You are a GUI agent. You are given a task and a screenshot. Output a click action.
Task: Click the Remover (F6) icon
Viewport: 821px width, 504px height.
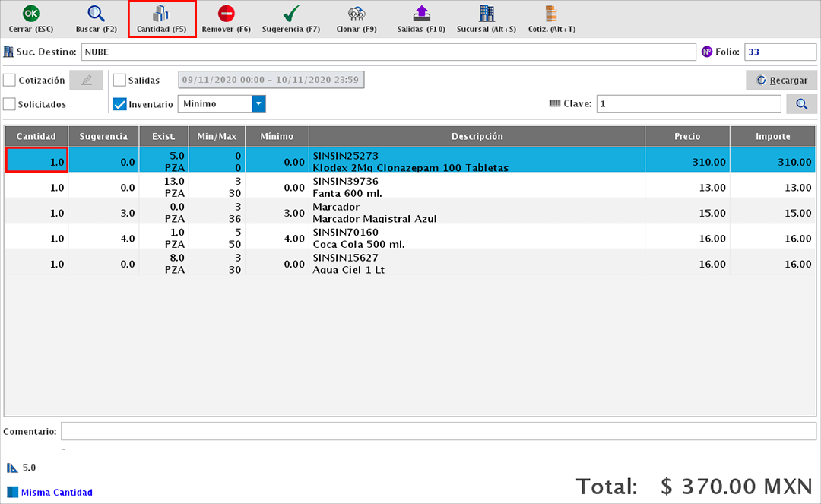coord(226,14)
